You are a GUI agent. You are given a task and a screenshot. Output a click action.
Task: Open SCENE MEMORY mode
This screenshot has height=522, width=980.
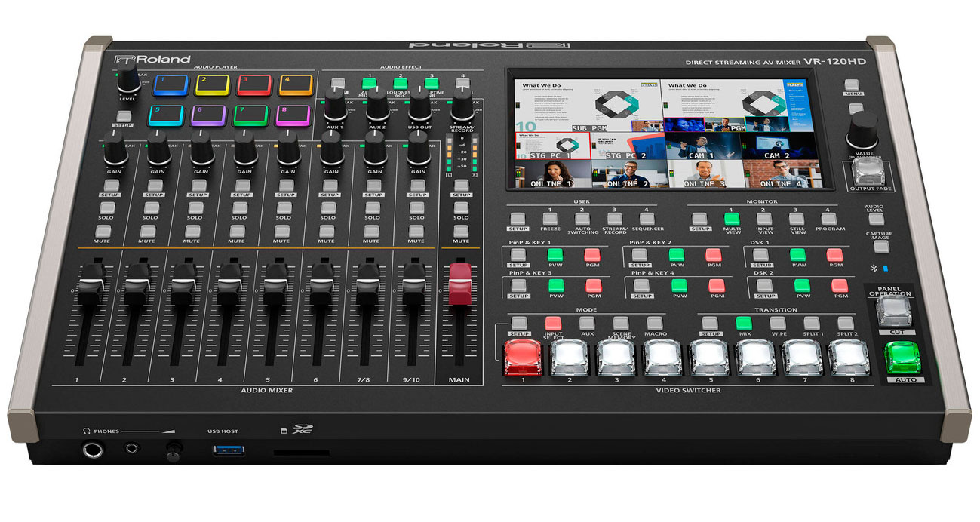620,323
